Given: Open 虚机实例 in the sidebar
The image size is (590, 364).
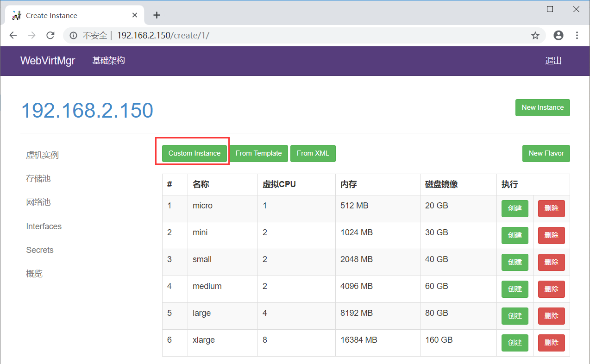Looking at the screenshot, I should click(42, 155).
